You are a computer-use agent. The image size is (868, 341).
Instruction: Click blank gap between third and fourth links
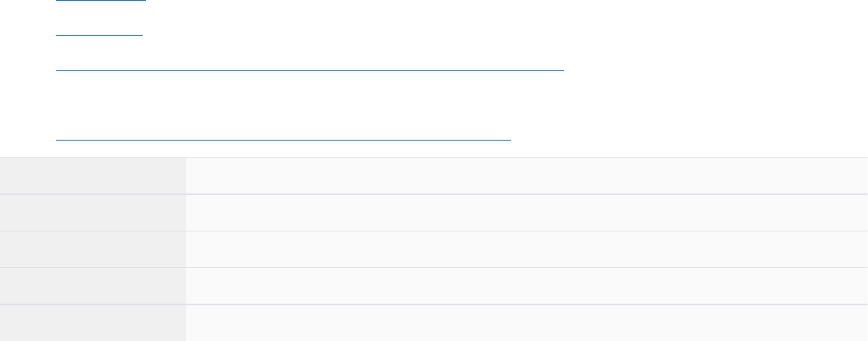310,103
